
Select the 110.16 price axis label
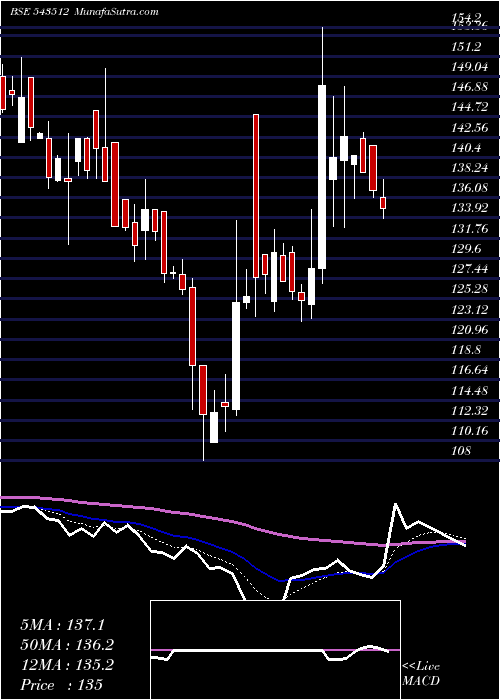pos(470,431)
